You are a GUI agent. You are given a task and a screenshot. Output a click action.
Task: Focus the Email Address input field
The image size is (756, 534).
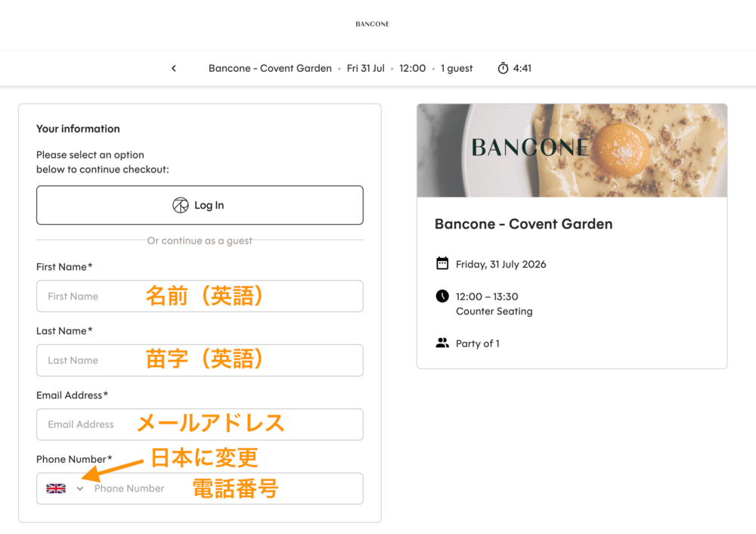tap(200, 424)
